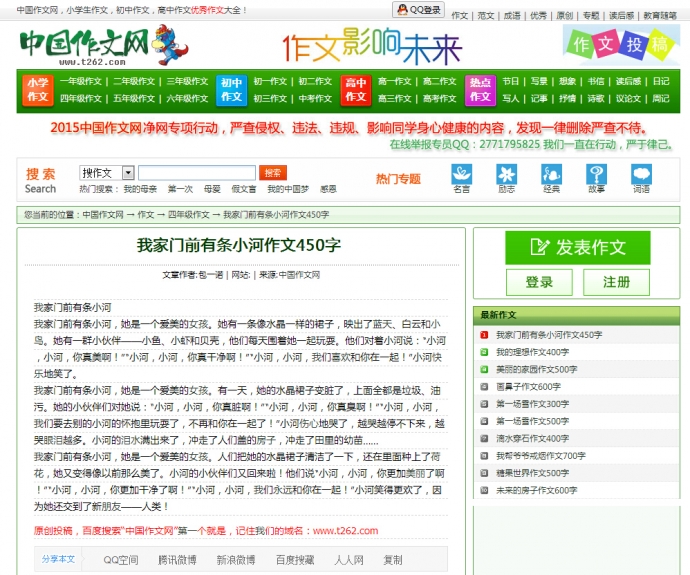This screenshot has height=575, width=690.
Task: Open 我的理想作文400字 in latest list
Action: pyautogui.click(x=532, y=352)
